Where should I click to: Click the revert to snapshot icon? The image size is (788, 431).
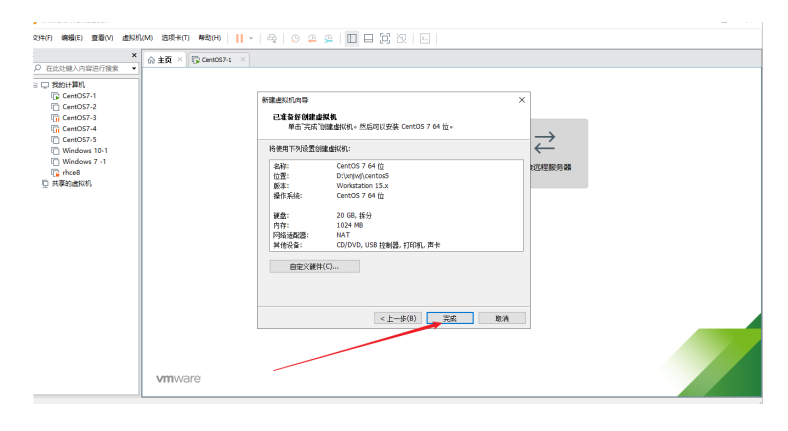[x=312, y=38]
